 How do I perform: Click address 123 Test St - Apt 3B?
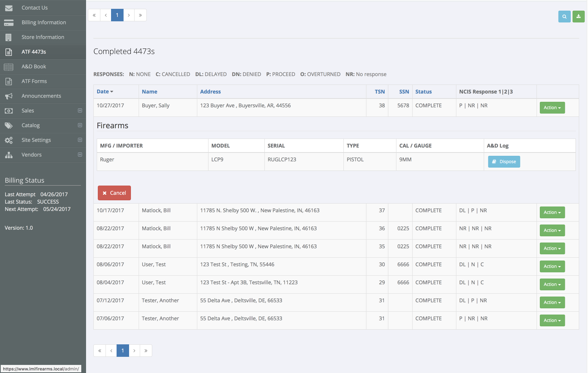pos(249,283)
